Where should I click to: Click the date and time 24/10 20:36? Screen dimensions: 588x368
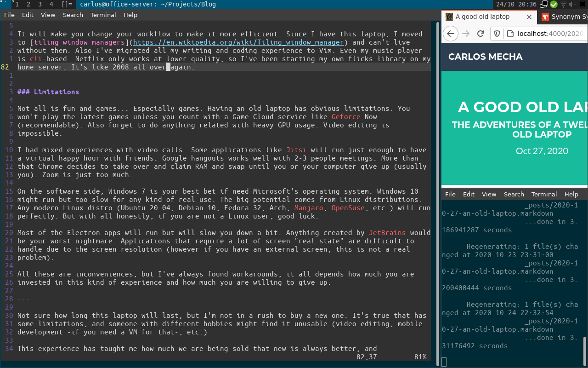click(x=517, y=4)
